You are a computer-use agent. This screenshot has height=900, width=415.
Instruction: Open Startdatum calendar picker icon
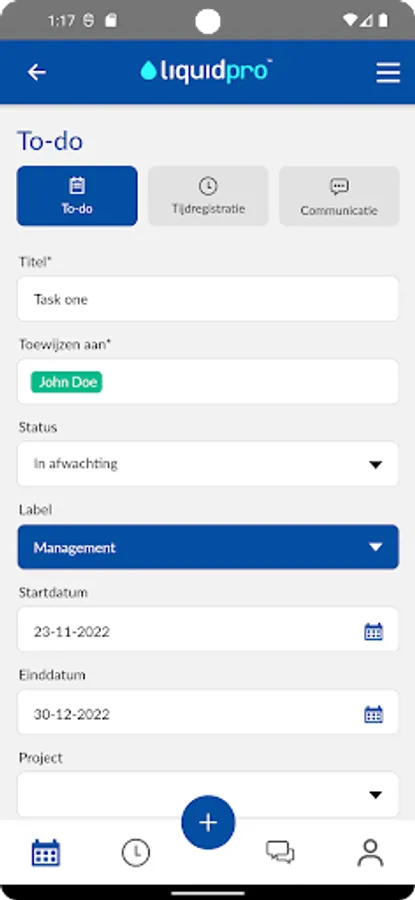374,631
